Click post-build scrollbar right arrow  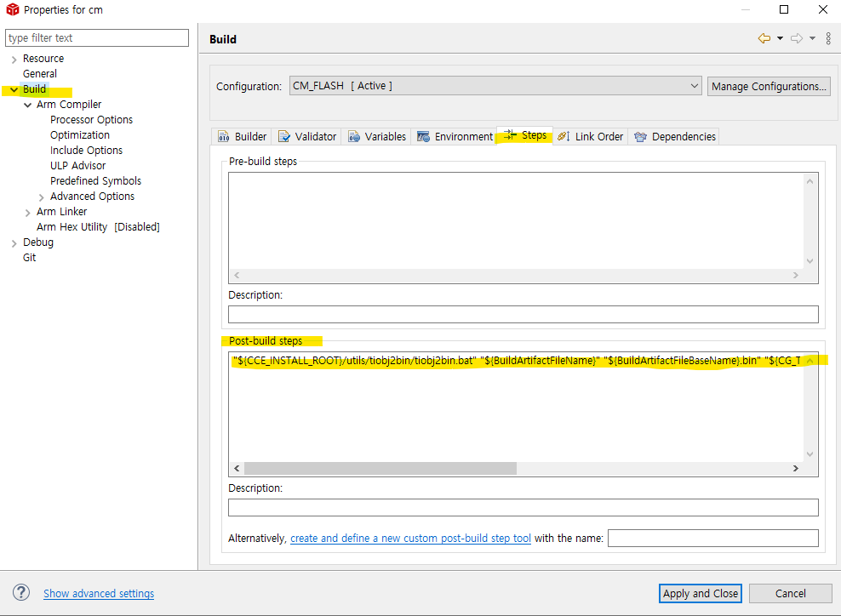pos(795,469)
